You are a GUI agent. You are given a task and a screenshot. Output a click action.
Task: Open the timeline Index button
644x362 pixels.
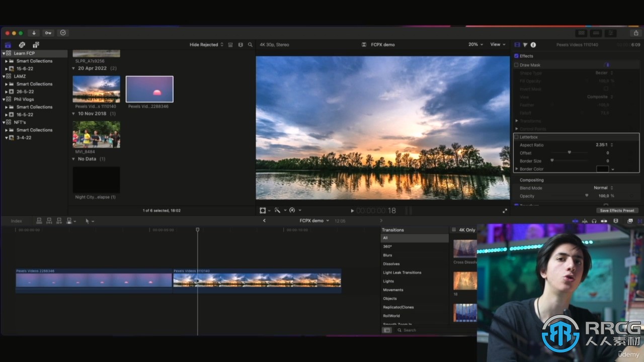pyautogui.click(x=17, y=221)
